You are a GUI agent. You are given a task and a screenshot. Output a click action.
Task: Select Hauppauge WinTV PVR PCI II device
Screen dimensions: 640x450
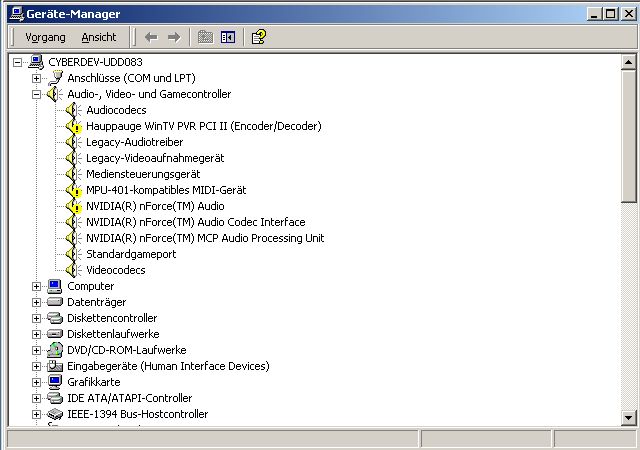[x=204, y=126]
